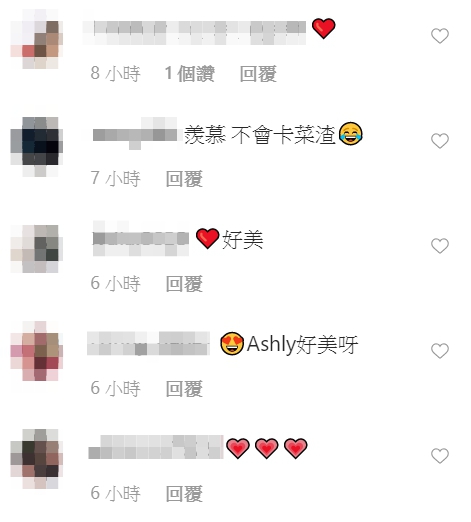Reply to the Ashly好美呀 comment
471x522 pixels.
184,389
